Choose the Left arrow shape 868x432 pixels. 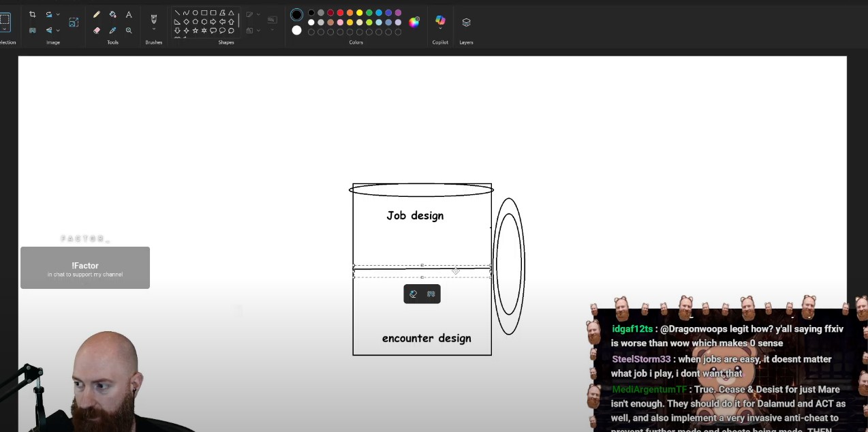coord(222,22)
